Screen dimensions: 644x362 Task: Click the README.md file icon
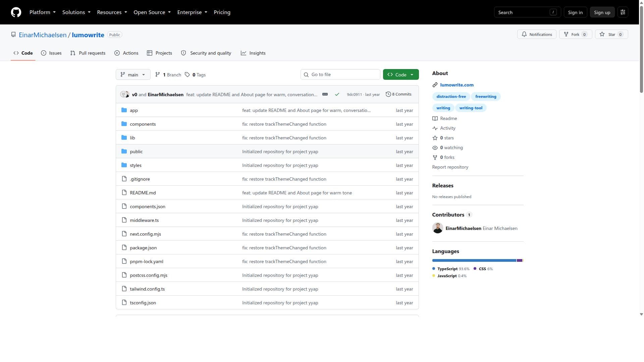pos(124,193)
